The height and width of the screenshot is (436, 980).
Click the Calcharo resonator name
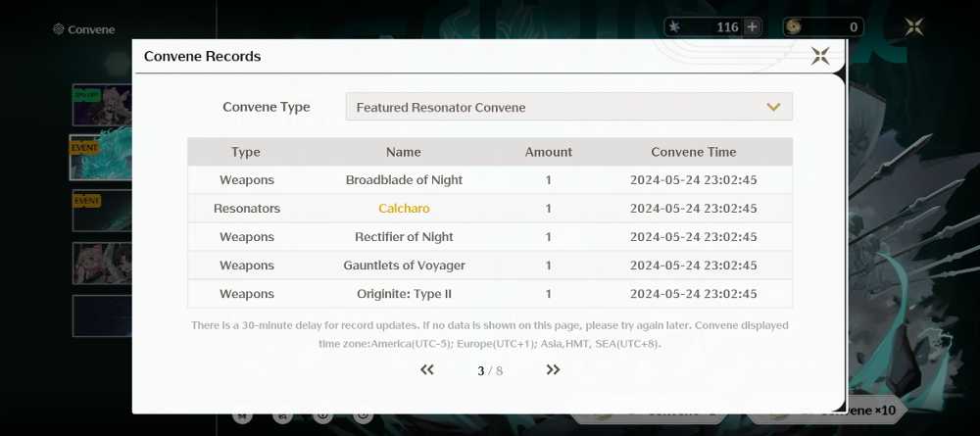pos(404,208)
